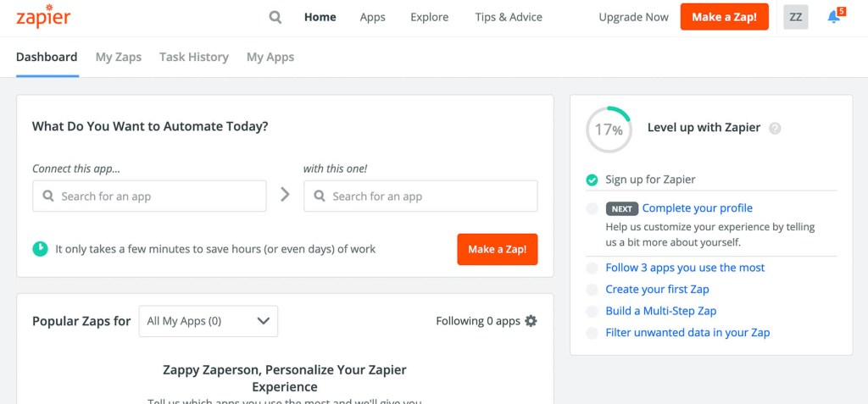The width and height of the screenshot is (868, 404).
Task: Open the ZZ account avatar menu
Action: point(796,17)
